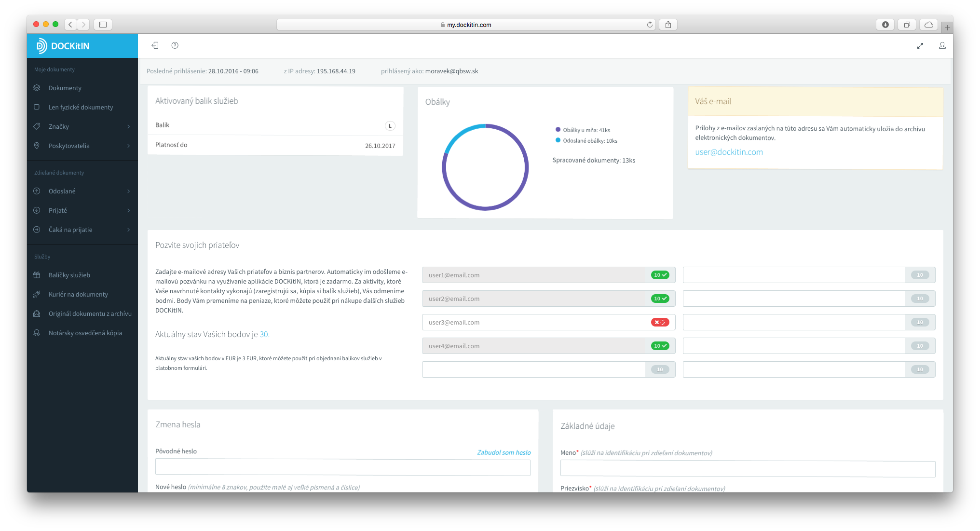This screenshot has width=980, height=531.
Task: Click green 10 badge for user1@email.com
Action: click(x=660, y=275)
